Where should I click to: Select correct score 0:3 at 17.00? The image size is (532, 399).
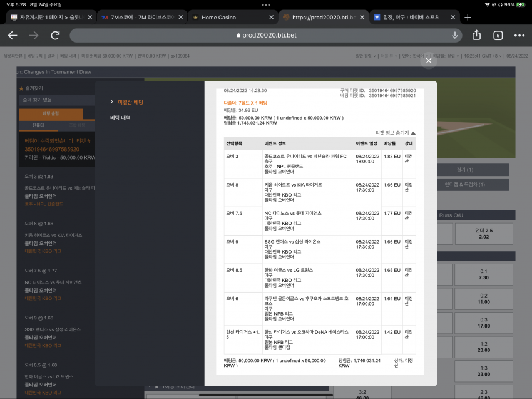click(484, 323)
